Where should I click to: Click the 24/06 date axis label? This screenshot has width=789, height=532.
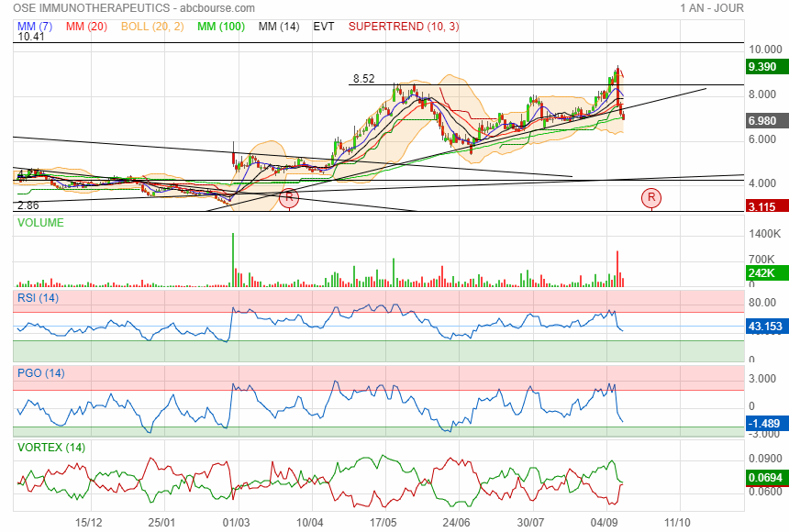tap(456, 523)
